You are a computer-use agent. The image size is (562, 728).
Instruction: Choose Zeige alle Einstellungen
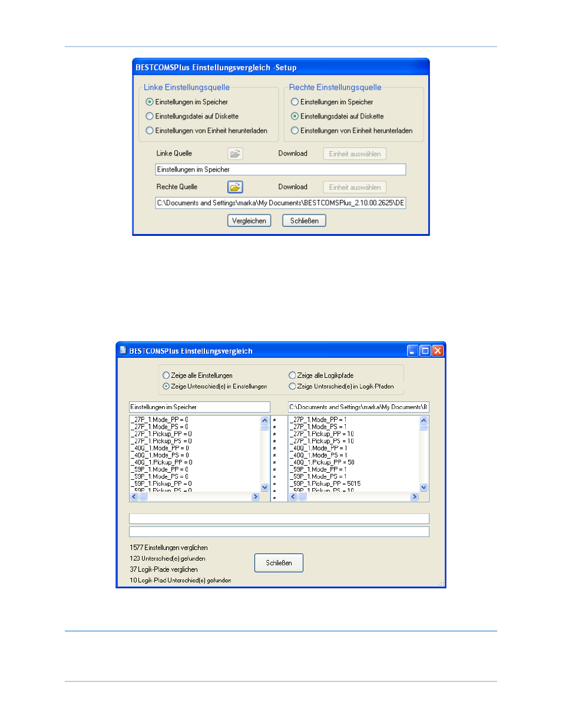coord(197,375)
